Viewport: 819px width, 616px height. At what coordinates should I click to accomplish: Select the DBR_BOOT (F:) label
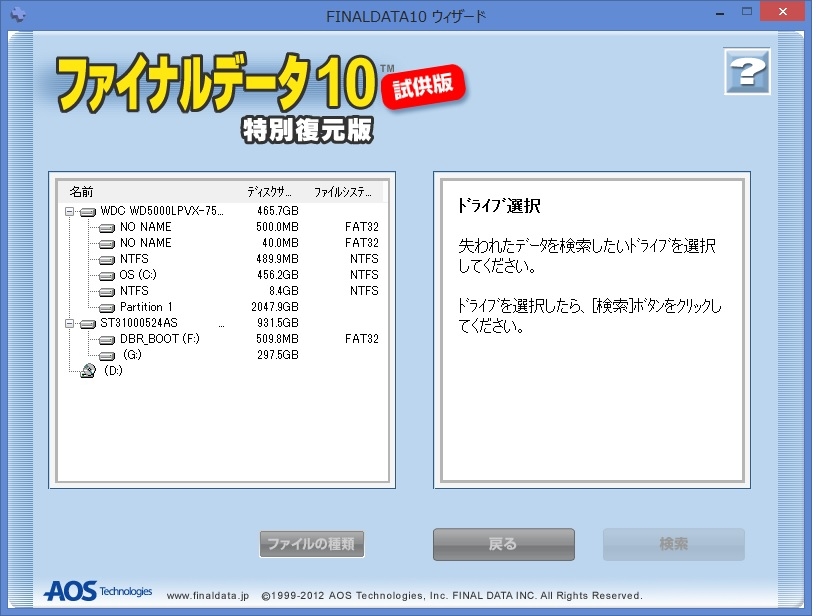160,339
